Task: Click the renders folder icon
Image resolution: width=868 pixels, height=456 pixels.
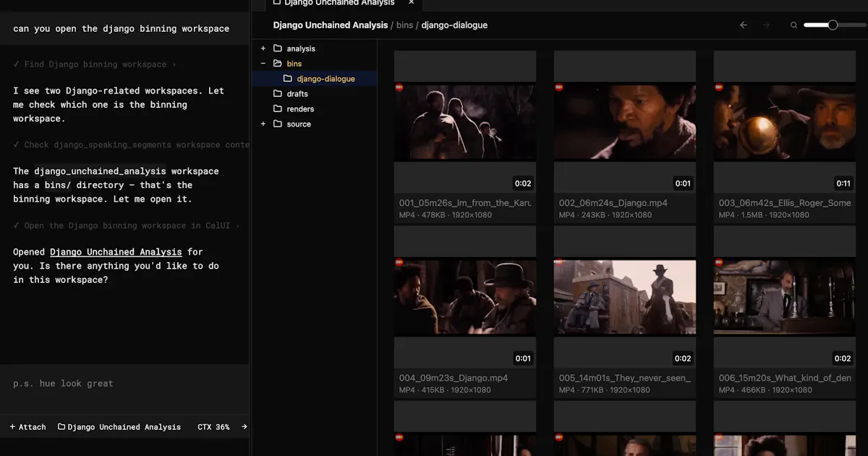Action: tap(278, 109)
